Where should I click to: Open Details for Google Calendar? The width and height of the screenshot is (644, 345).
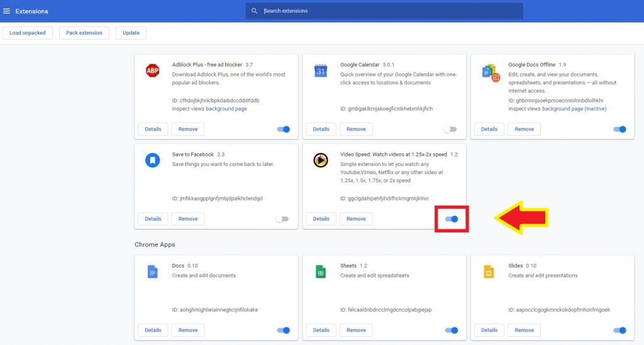click(x=321, y=129)
